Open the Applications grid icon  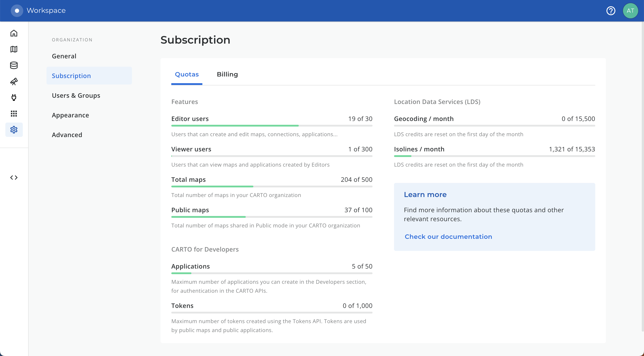pos(14,114)
